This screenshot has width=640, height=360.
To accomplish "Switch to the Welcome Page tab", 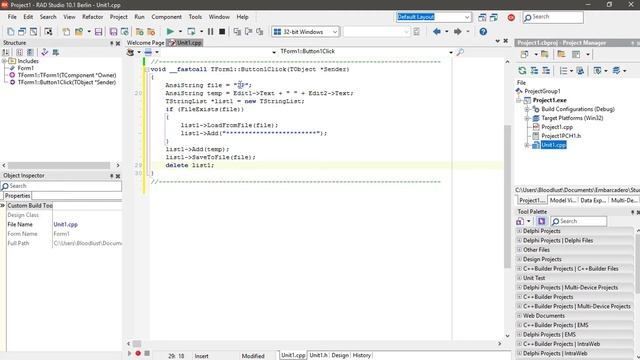I will 145,42.
